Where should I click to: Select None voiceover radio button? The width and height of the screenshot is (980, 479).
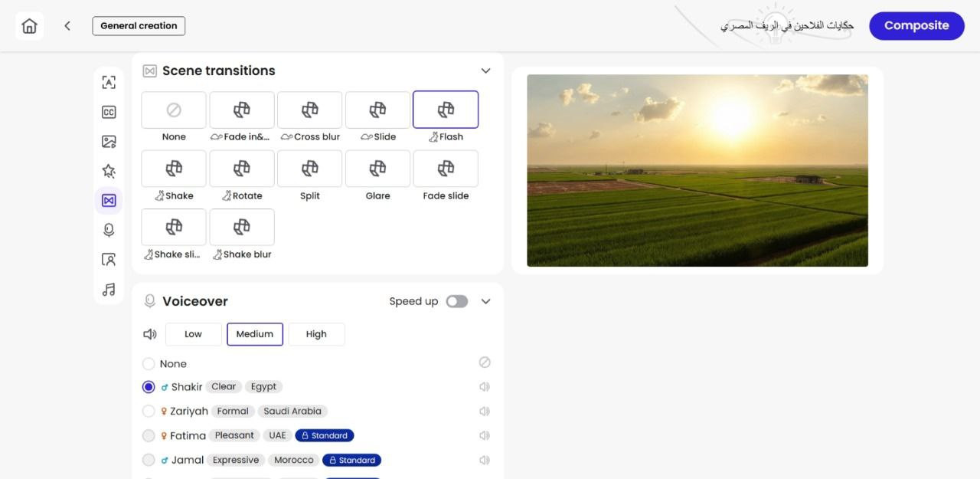pos(149,364)
